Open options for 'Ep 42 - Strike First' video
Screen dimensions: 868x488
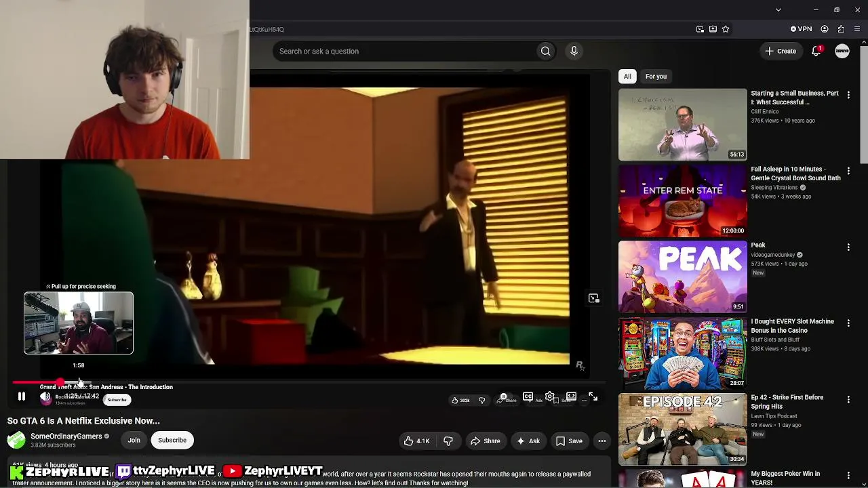tap(848, 399)
